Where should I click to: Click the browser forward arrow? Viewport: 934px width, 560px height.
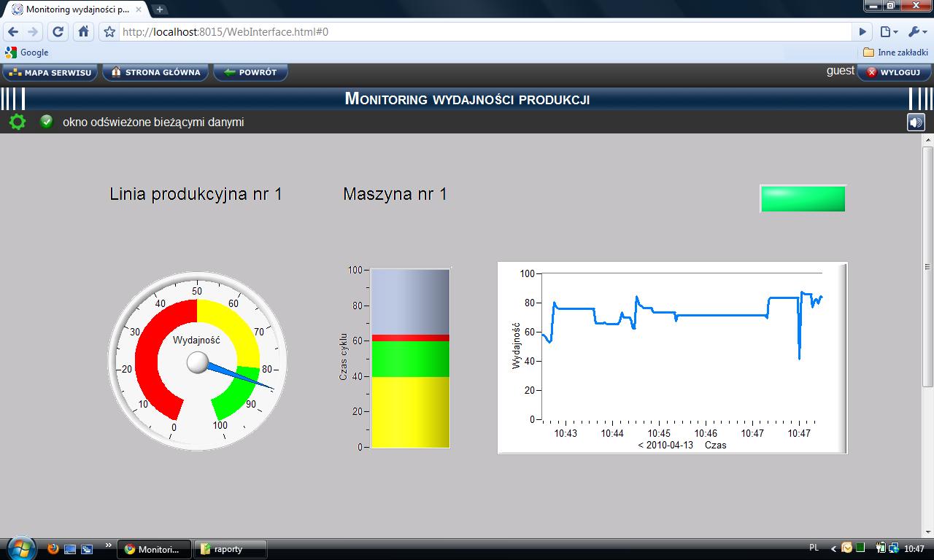tap(33, 31)
